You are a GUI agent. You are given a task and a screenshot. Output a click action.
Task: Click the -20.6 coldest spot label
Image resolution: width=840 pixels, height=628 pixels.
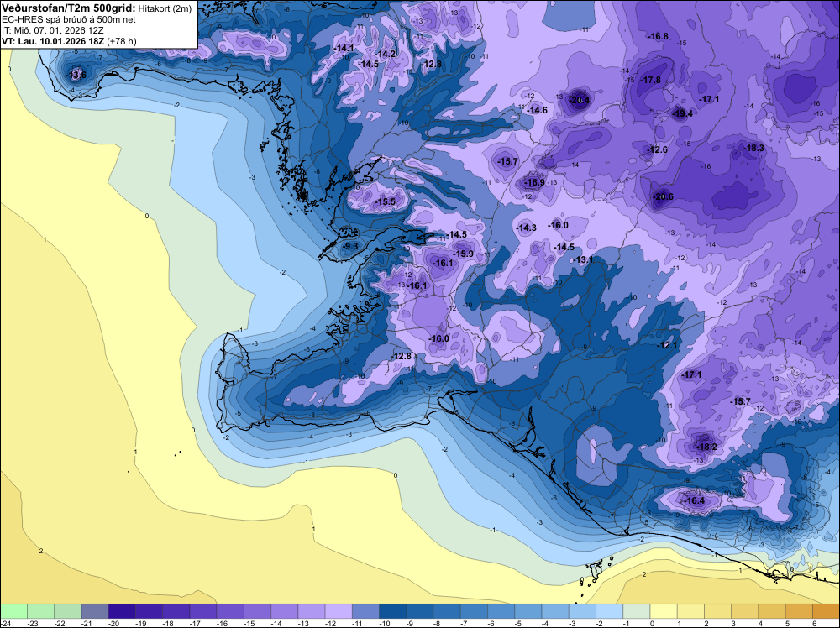pyautogui.click(x=663, y=196)
